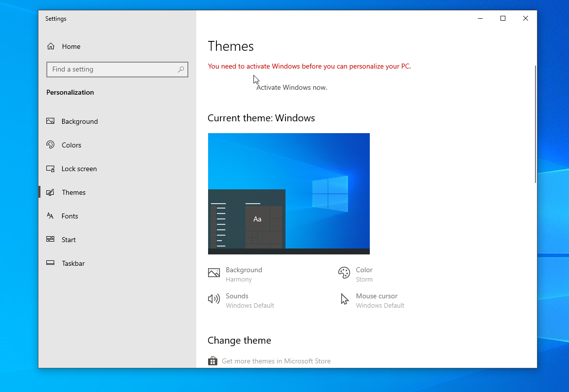The height and width of the screenshot is (392, 569).
Task: Click the Background image icon under theme preview
Action: pos(213,273)
